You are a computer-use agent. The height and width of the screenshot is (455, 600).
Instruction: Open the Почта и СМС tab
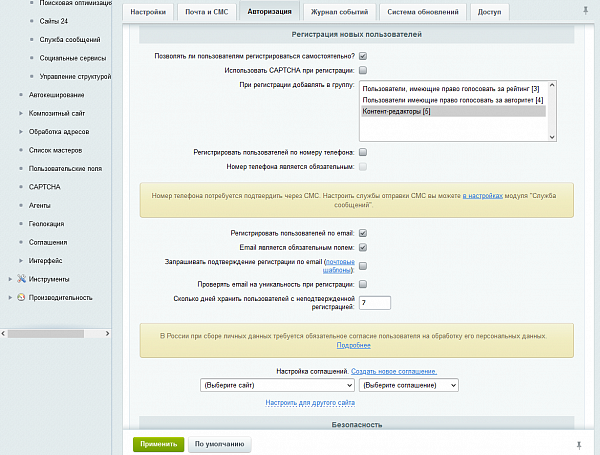206,12
